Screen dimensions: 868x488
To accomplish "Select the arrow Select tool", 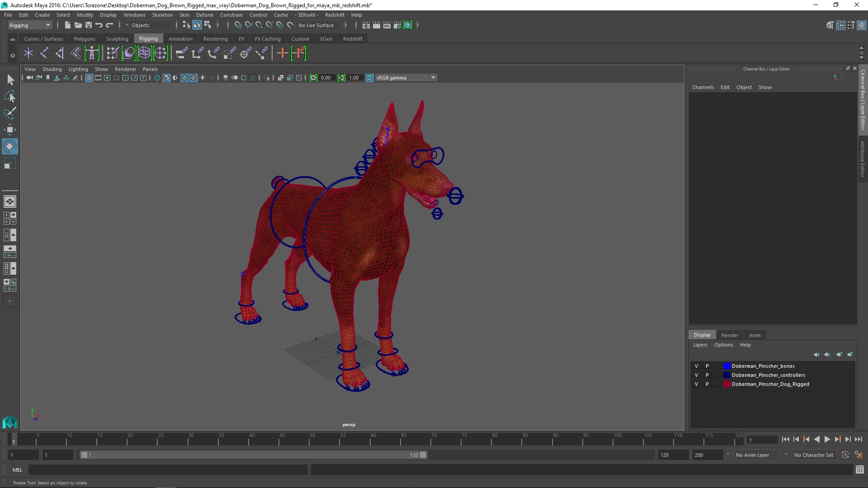I will 10,80.
